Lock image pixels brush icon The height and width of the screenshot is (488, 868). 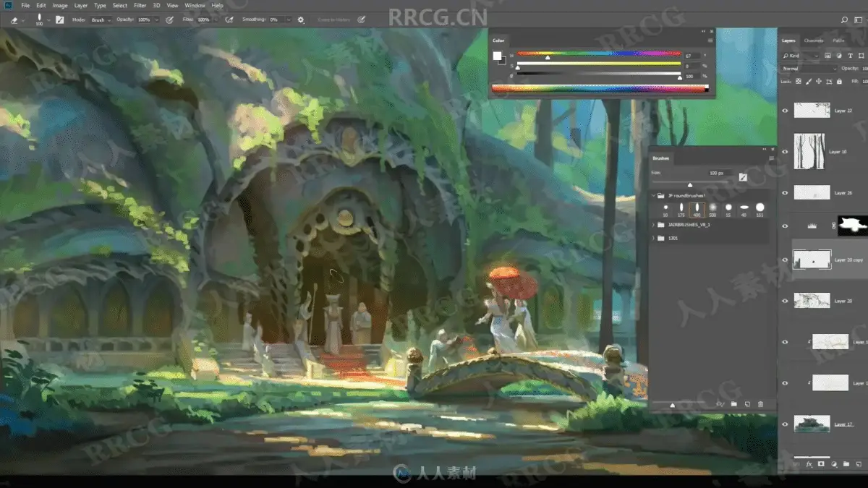pyautogui.click(x=809, y=82)
